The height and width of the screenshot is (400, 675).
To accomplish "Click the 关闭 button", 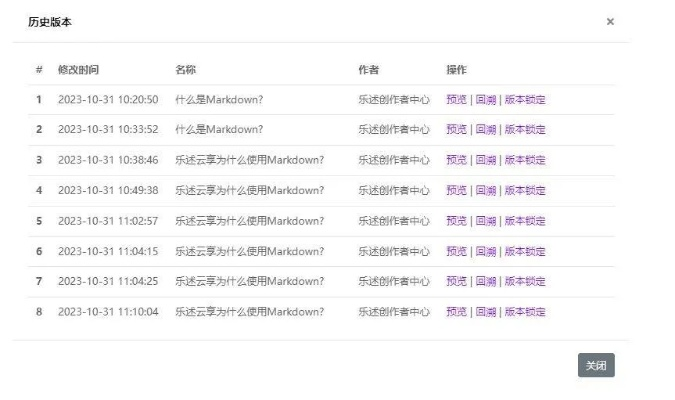I will tap(596, 366).
